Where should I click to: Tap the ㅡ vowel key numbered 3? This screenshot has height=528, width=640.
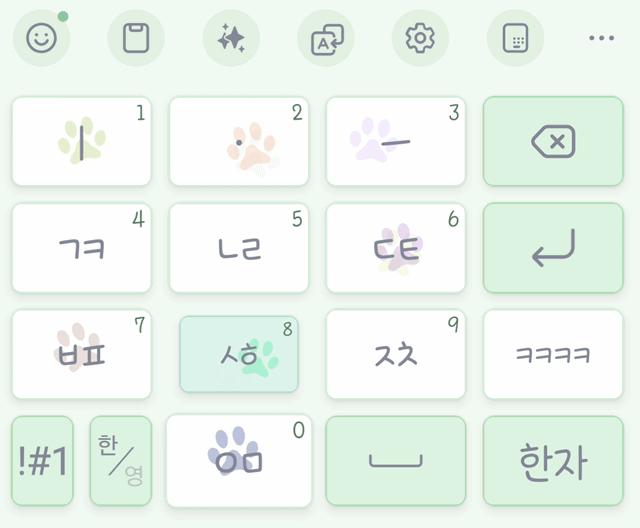396,141
